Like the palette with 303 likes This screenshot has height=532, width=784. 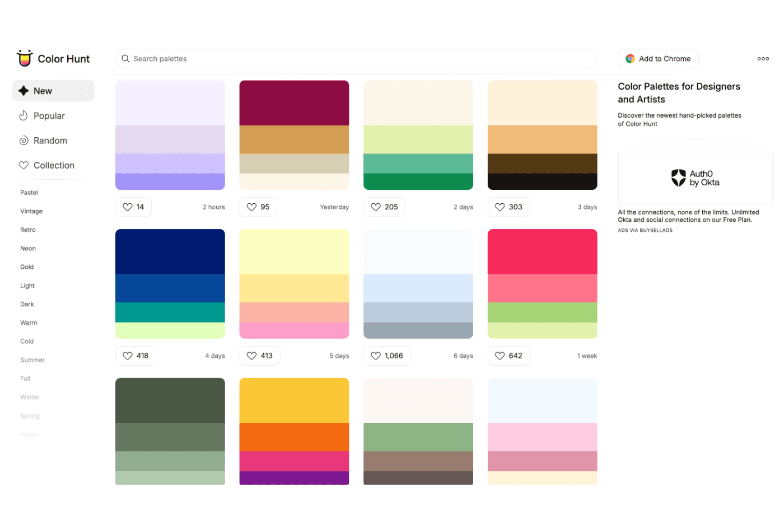point(508,207)
